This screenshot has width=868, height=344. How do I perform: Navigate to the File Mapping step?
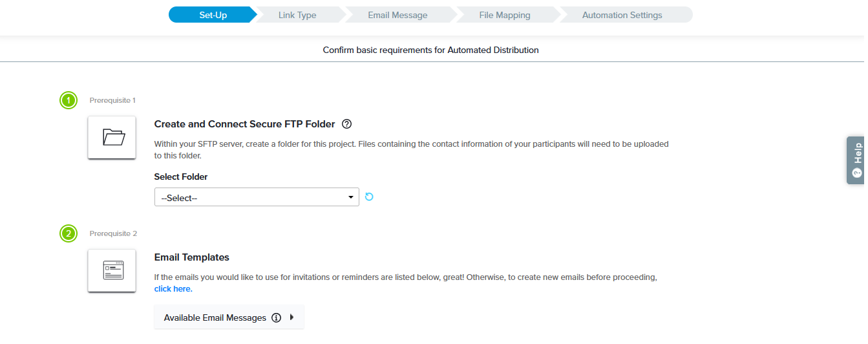pyautogui.click(x=505, y=15)
